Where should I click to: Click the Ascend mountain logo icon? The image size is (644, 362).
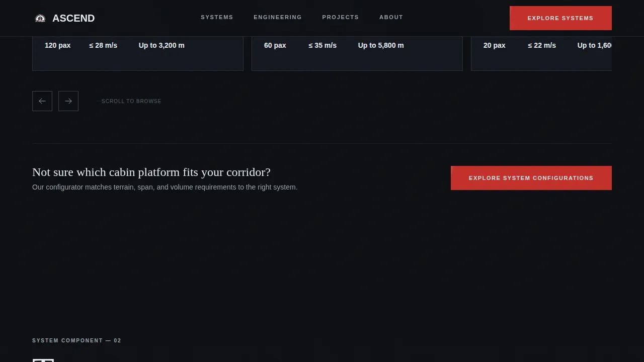(40, 18)
